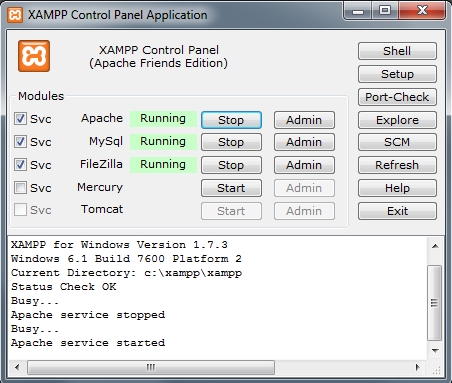The height and width of the screenshot is (383, 452).
Task: Click the Tomcat module name
Action: click(x=102, y=209)
